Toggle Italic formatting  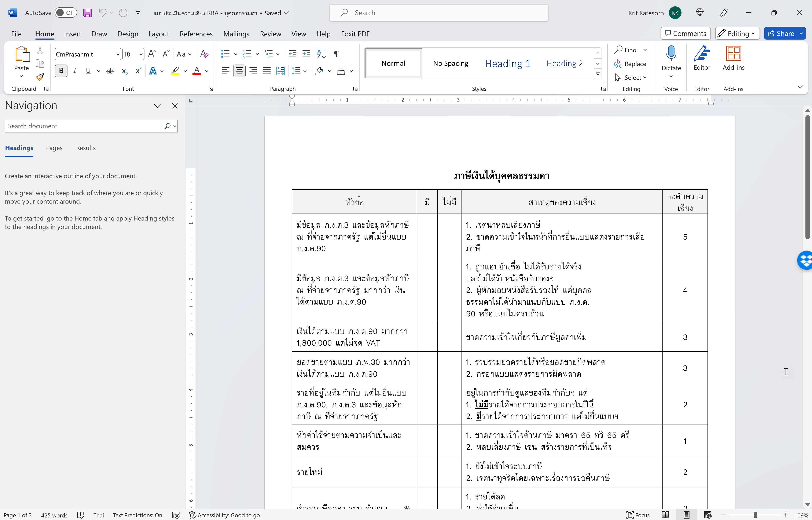click(75, 71)
